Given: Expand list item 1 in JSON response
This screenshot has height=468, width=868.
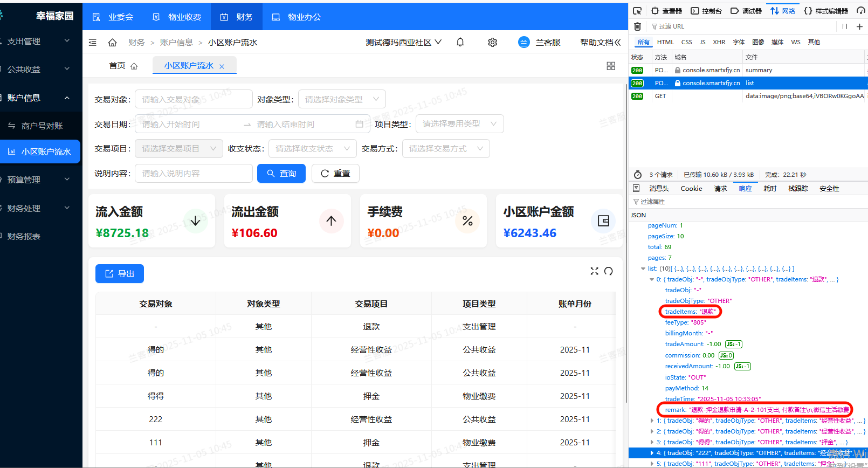Looking at the screenshot, I should click(x=652, y=421).
